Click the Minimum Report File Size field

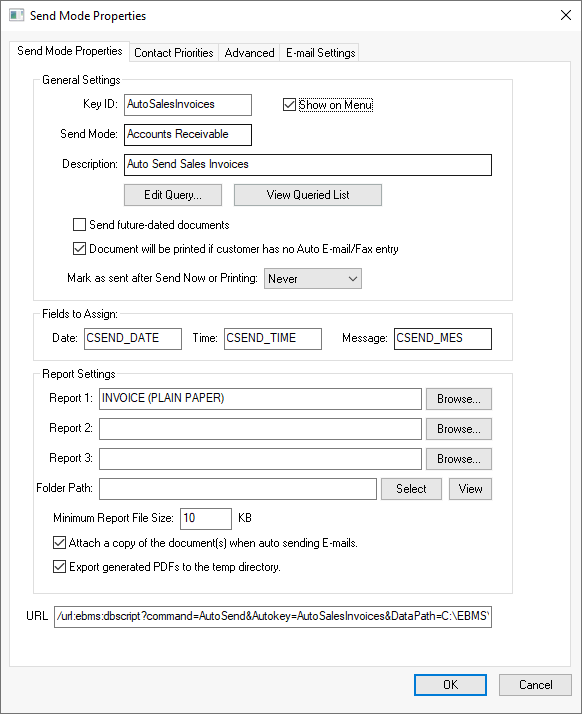click(x=206, y=519)
